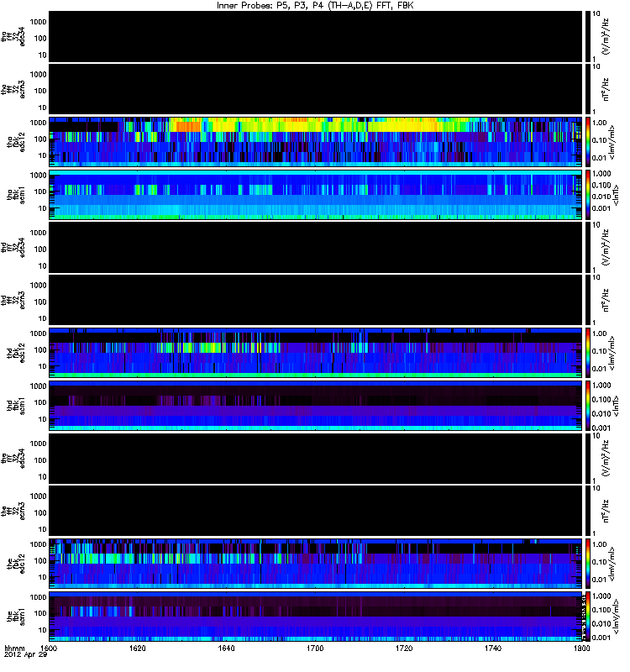
Task: Click the rainbow color bar beside the fbk edc12
Action: click(x=587, y=564)
